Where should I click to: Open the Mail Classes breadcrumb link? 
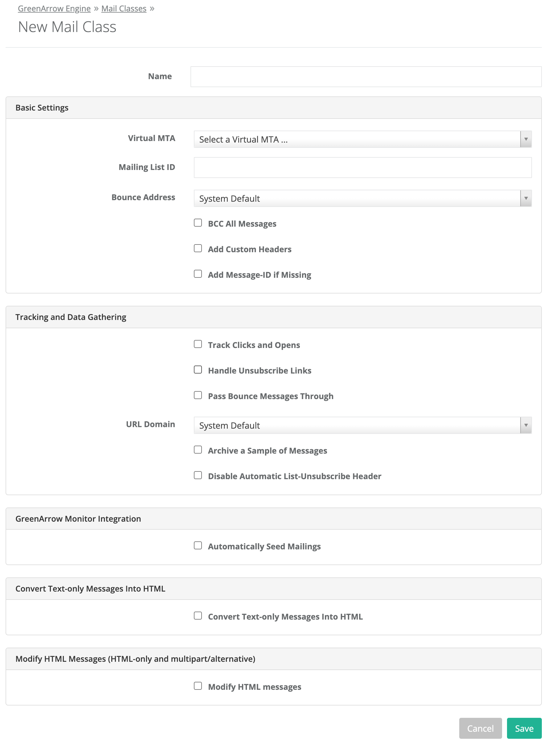[124, 9]
